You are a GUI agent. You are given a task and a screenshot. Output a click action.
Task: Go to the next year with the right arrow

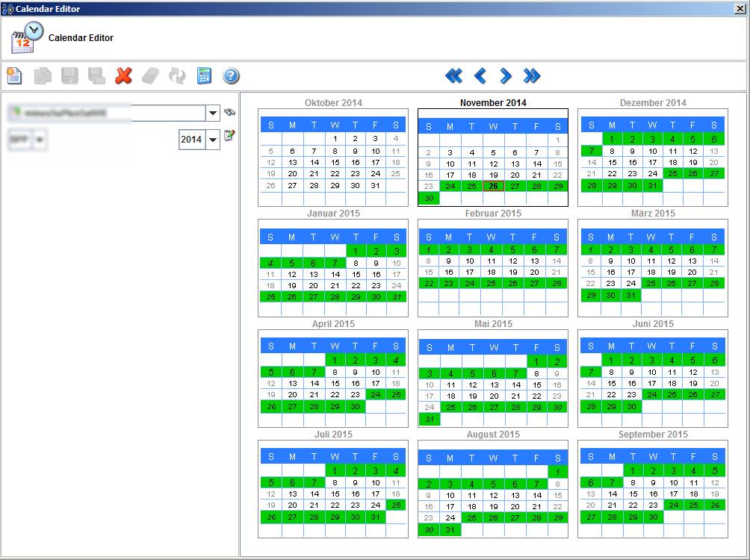504,75
